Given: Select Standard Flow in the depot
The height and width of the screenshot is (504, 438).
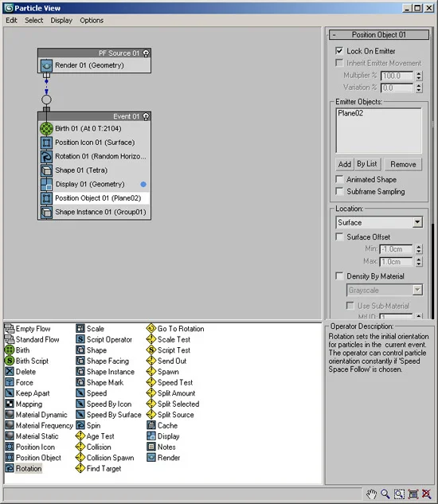Looking at the screenshot, I should 32,339.
